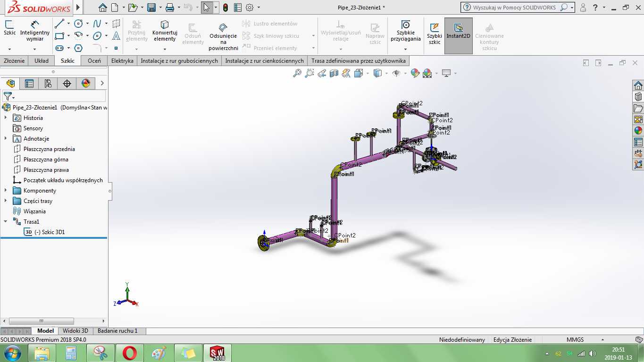Select the Polygon sketch tool
Image resolution: width=644 pixels, height=362 pixels.
tap(78, 48)
